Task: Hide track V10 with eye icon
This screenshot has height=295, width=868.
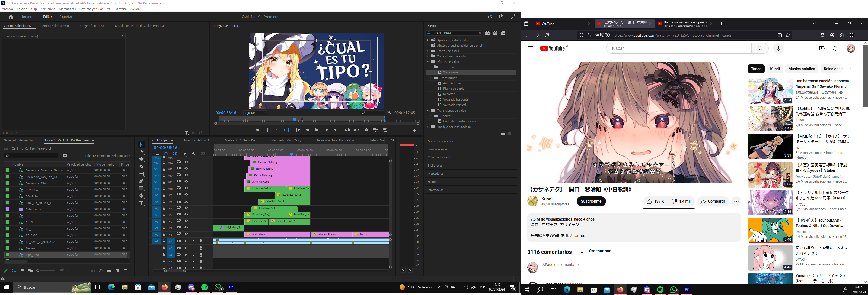Action: (186, 188)
